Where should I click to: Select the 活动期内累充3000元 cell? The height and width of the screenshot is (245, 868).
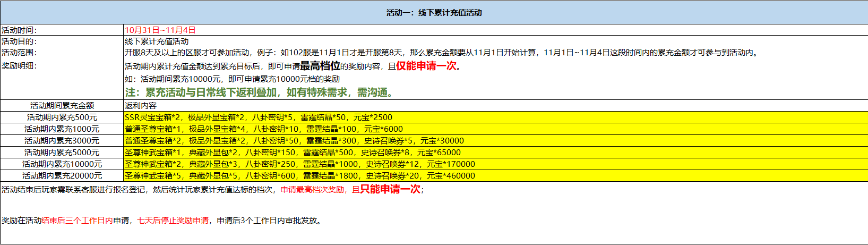[62, 141]
